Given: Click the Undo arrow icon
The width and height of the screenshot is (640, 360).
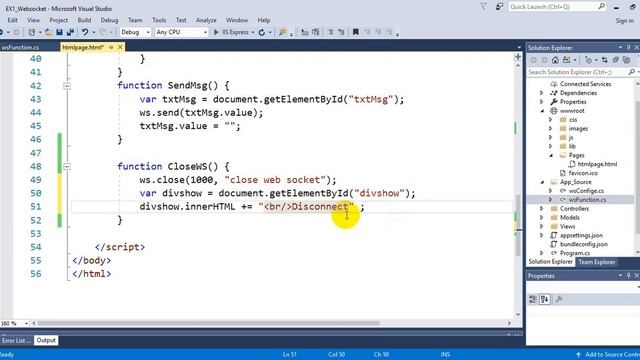Looking at the screenshot, I should pyautogui.click(x=84, y=32).
